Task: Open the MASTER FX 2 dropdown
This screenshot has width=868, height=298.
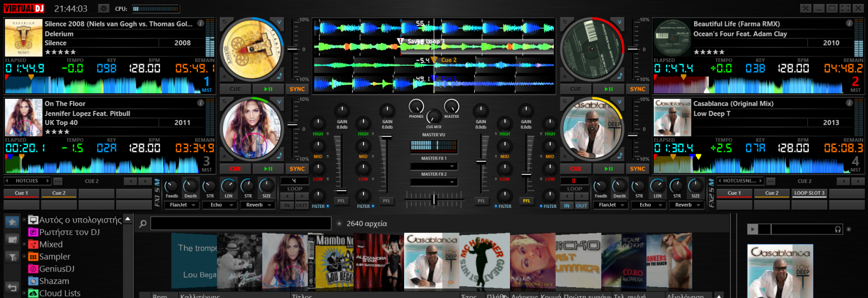Action: pos(434,182)
